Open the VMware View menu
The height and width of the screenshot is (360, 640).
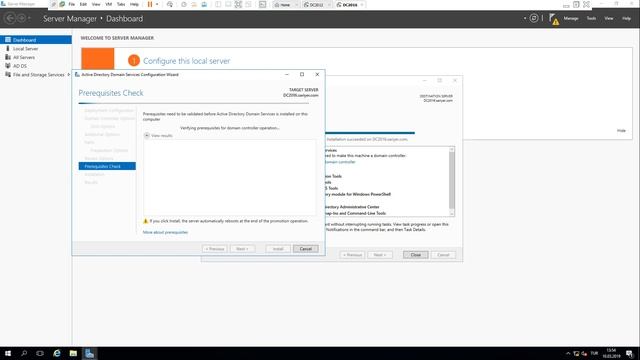(x=96, y=4)
